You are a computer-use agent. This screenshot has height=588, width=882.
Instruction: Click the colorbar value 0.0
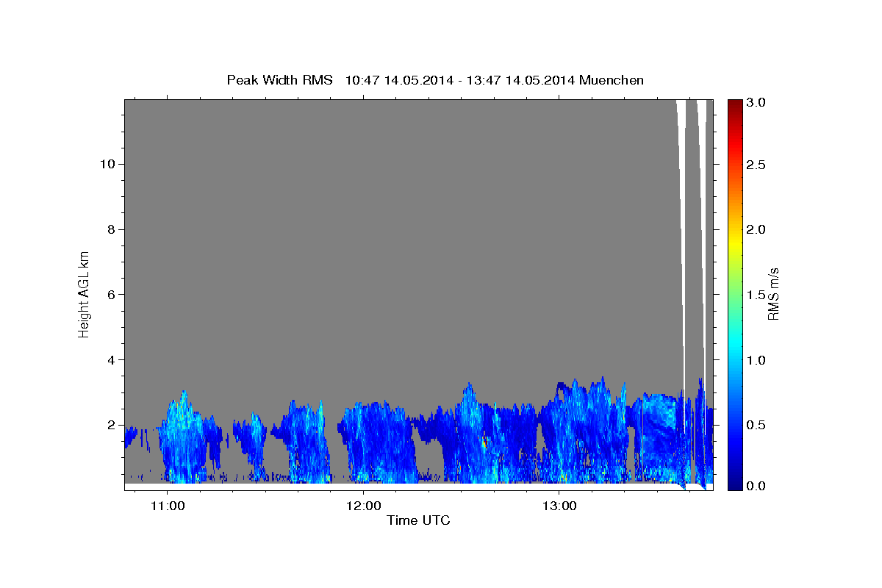pos(756,487)
